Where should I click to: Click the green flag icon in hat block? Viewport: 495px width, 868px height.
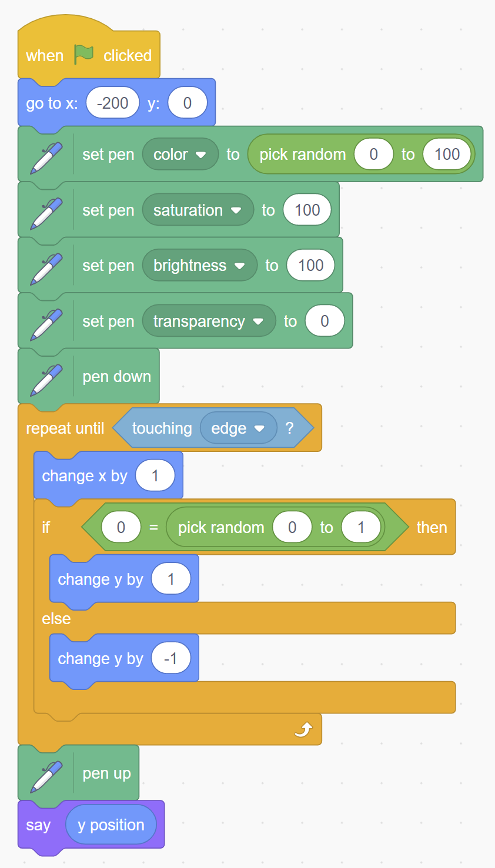tap(84, 55)
